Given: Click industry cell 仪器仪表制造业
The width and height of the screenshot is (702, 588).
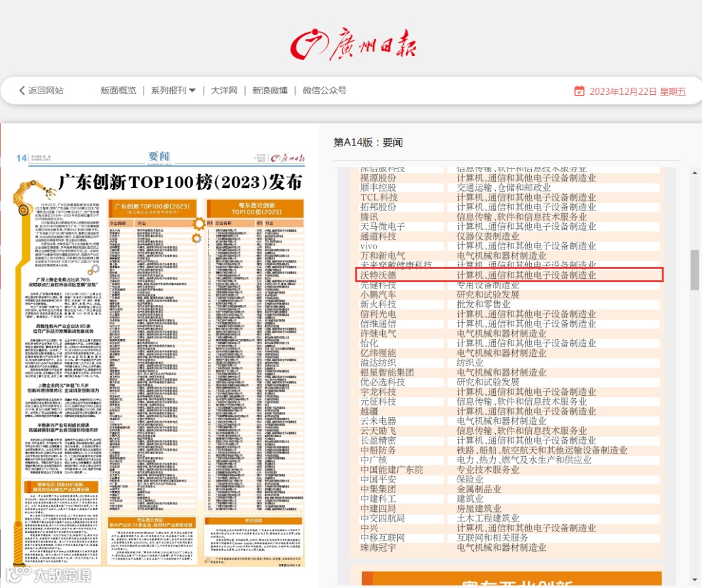Looking at the screenshot, I should click(487, 236).
